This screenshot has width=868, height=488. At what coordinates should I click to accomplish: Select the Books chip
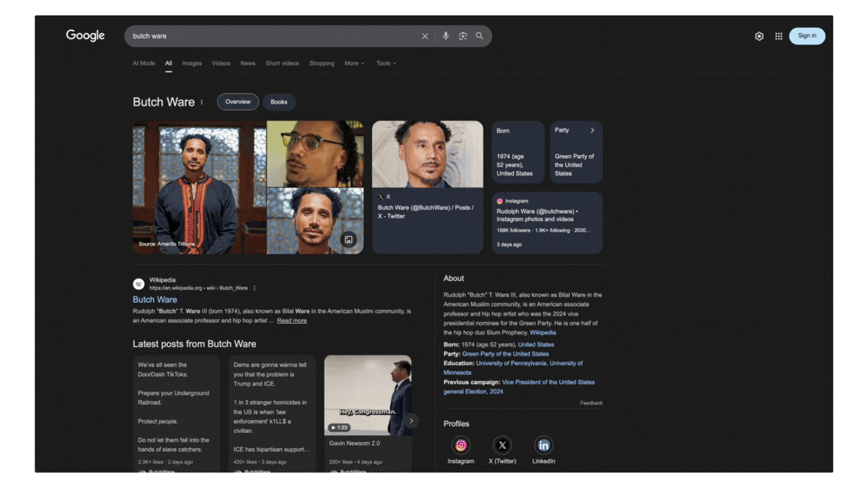(x=279, y=102)
